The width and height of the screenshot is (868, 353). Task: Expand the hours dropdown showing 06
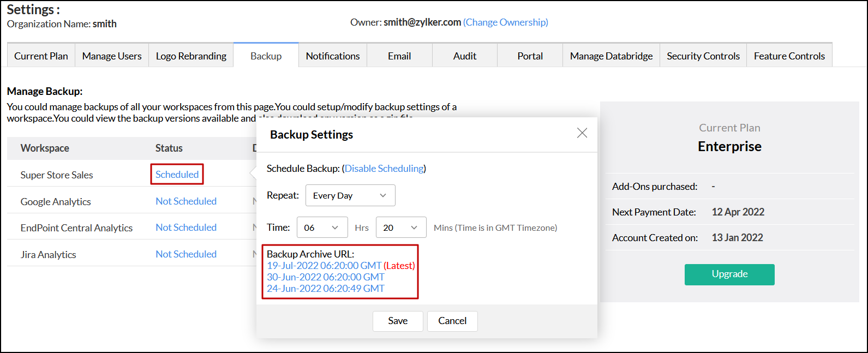pos(322,228)
